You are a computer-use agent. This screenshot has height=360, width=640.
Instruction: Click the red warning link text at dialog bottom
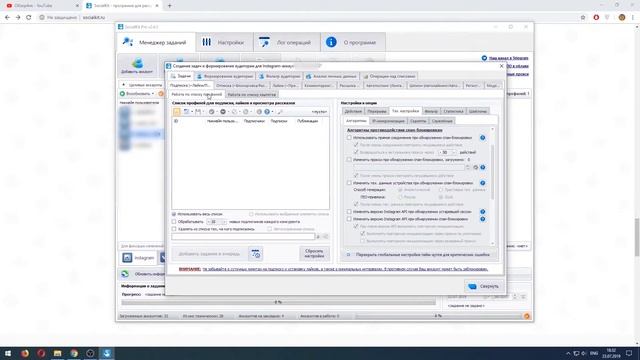pos(333,269)
